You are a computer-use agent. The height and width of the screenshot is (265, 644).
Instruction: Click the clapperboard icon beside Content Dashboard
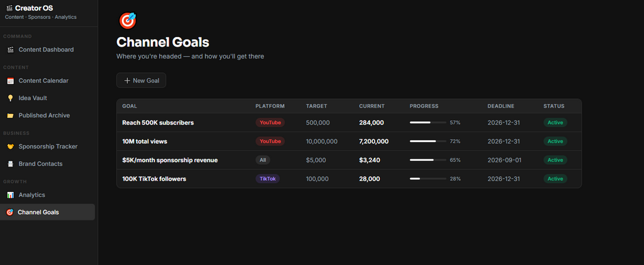coord(10,50)
